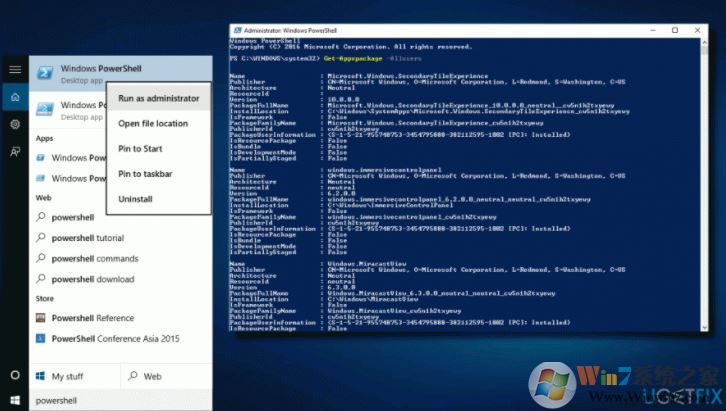The image size is (726, 411).
Task: Select the Feedback icon in Start sidebar
Action: pyautogui.click(x=15, y=151)
